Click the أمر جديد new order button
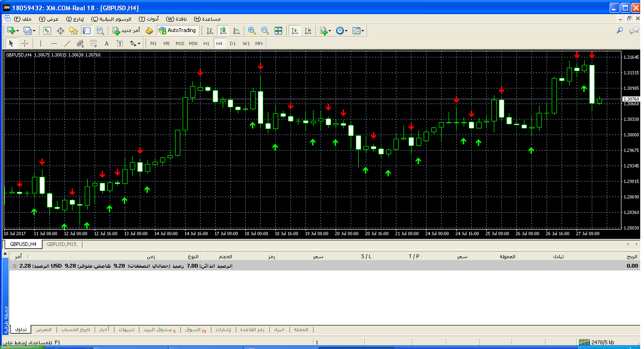 pos(126,31)
